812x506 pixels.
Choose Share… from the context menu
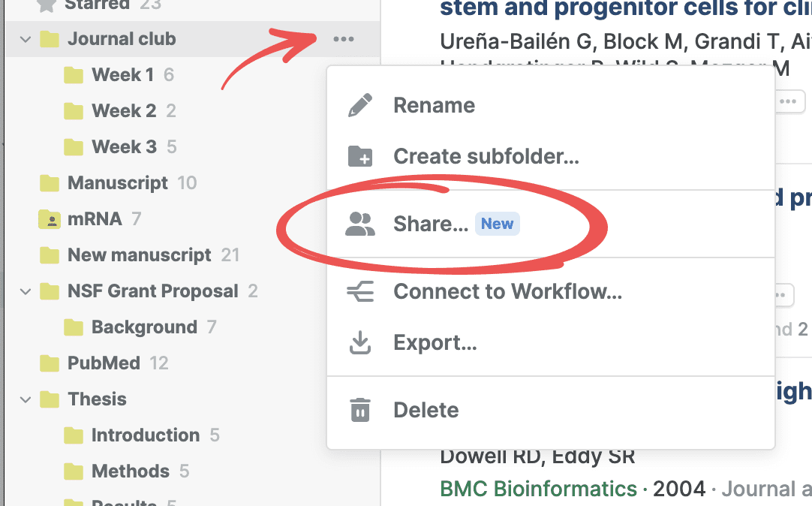(431, 224)
